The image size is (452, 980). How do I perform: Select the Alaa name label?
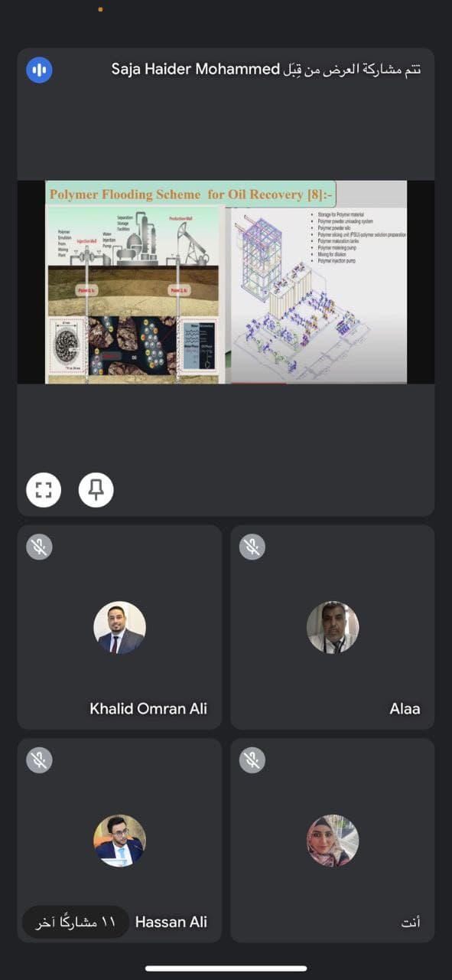tap(405, 708)
